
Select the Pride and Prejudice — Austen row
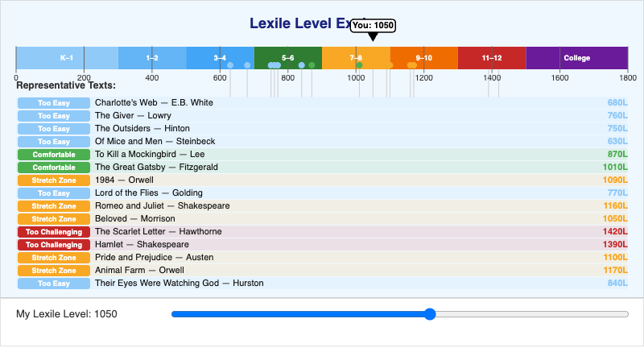(x=323, y=257)
